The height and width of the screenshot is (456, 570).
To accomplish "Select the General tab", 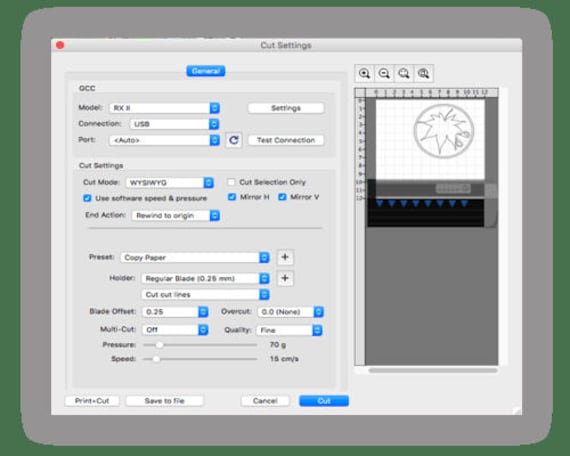I will coord(206,71).
